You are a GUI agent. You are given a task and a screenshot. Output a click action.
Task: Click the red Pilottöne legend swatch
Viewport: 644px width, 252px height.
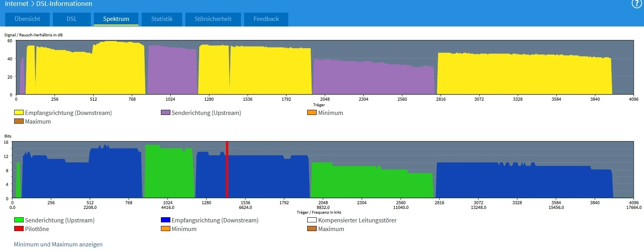click(19, 229)
